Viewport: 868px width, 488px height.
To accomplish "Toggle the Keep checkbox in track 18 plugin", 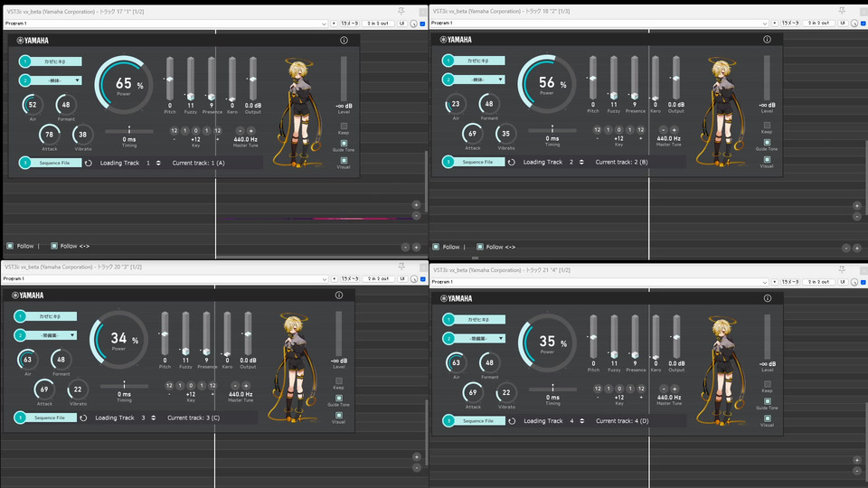I will 767,125.
